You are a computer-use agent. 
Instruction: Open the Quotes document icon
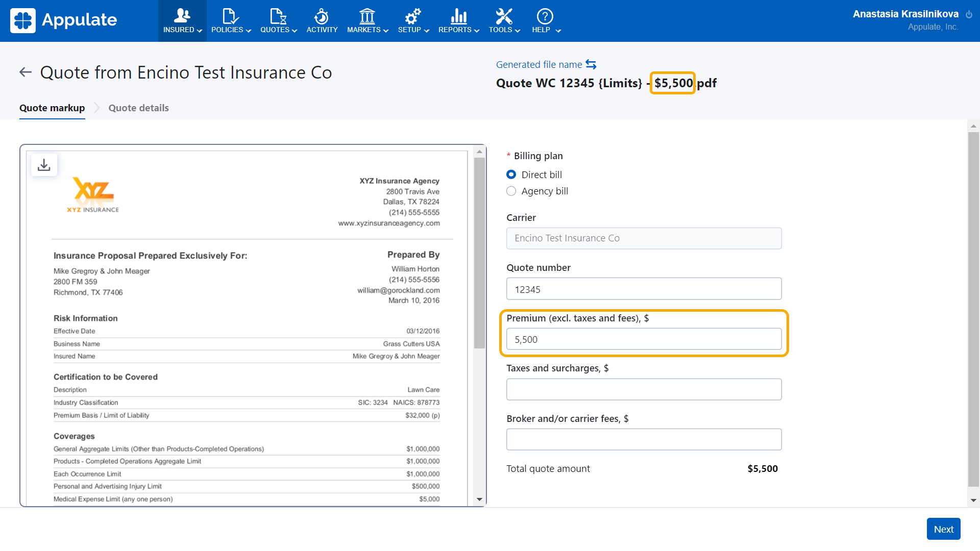tap(278, 16)
